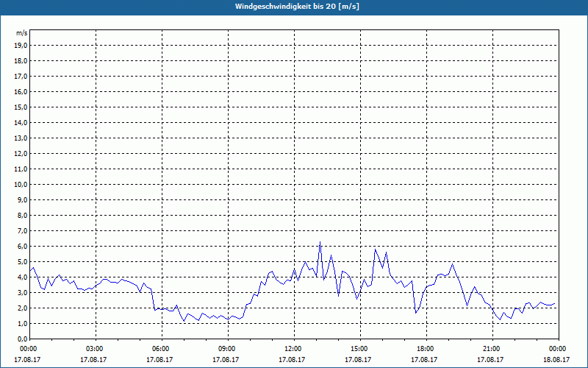The width and height of the screenshot is (588, 368).
Task: Select the "18:00" time label
Action: (x=426, y=349)
